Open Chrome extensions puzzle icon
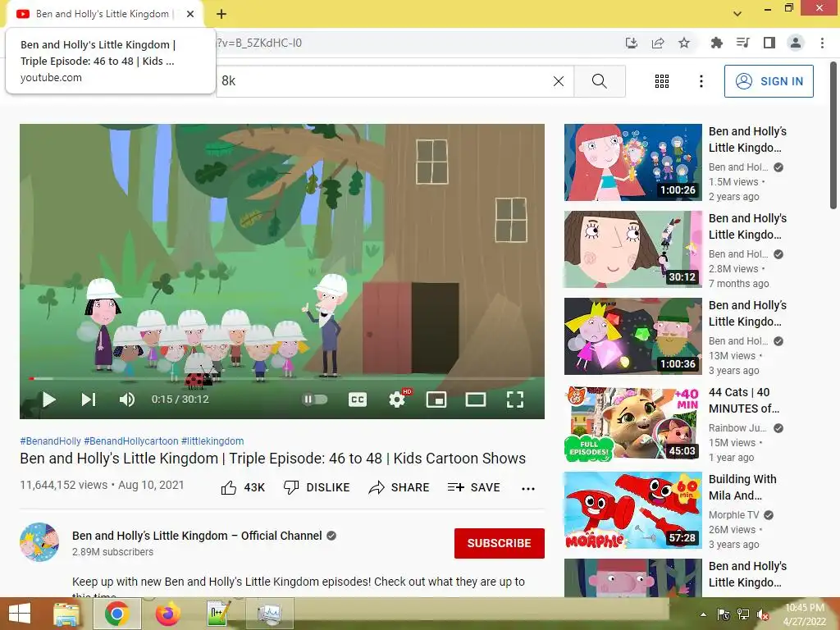This screenshot has height=630, width=840. point(716,43)
